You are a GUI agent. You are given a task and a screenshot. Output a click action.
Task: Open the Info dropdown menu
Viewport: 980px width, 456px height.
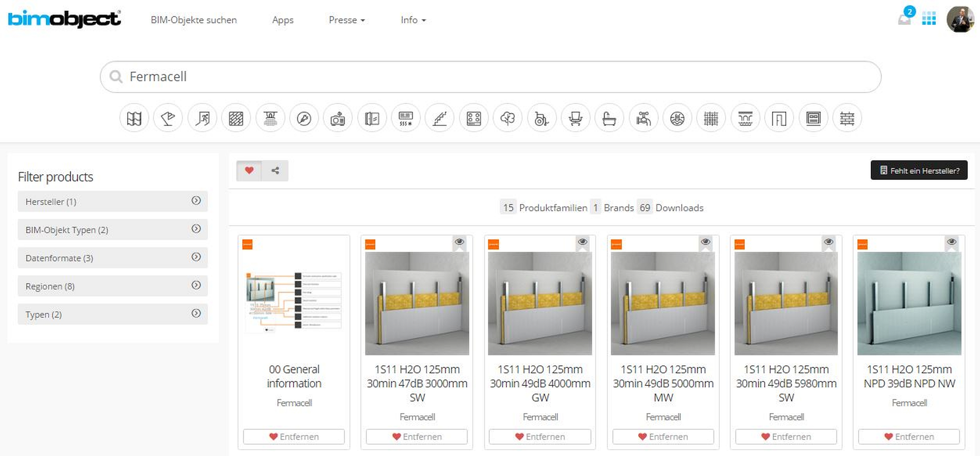coord(413,20)
